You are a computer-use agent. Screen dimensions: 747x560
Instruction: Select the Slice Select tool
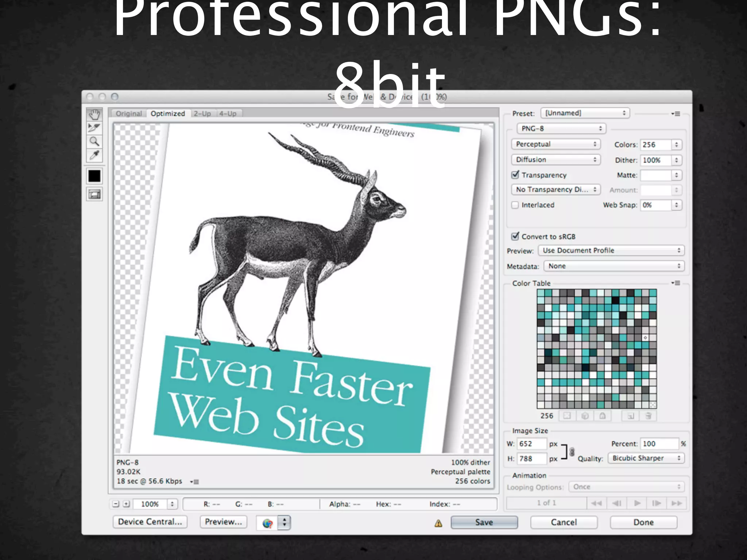point(94,128)
